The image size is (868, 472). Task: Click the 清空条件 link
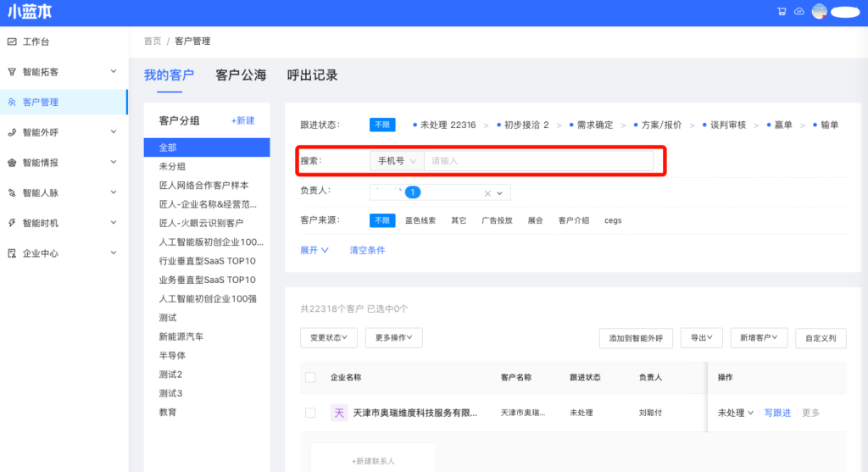click(367, 251)
